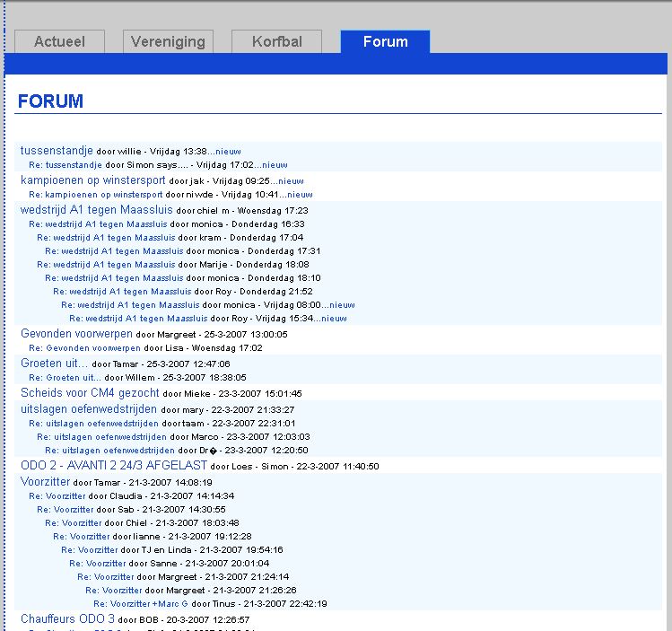Select the Forum tab
Image resolution: width=672 pixels, height=631 pixels.
(x=385, y=42)
